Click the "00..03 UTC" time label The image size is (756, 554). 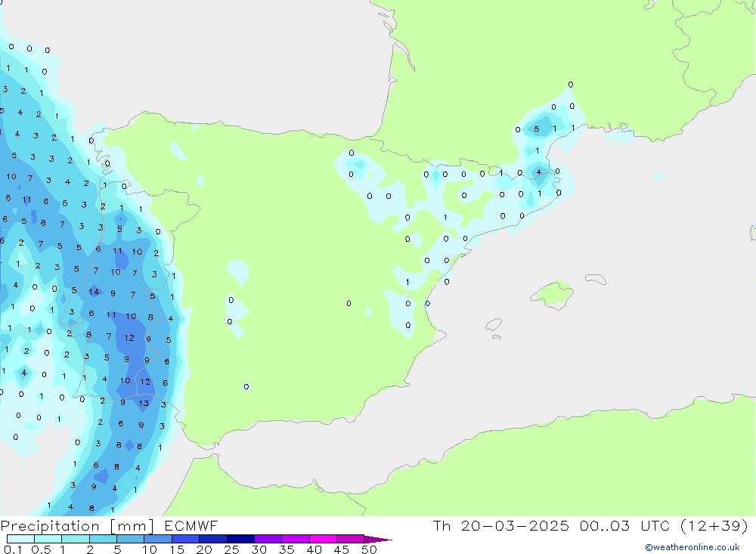pos(625,525)
